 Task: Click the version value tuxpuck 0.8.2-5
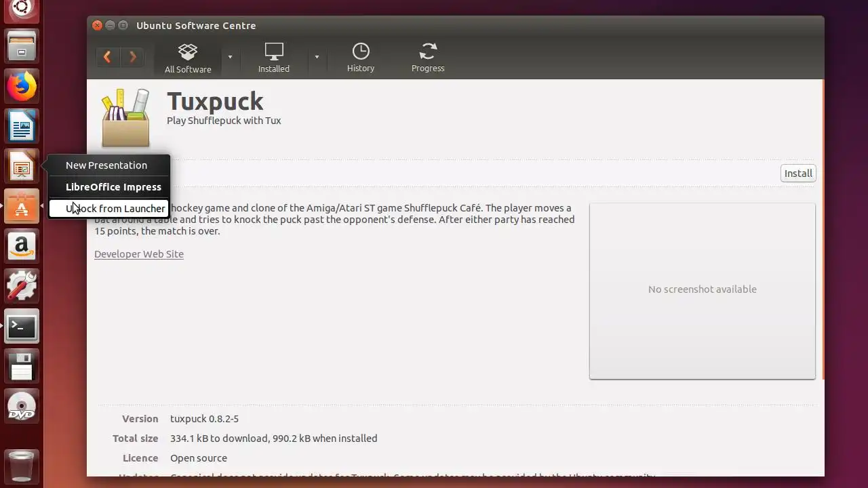coord(204,419)
